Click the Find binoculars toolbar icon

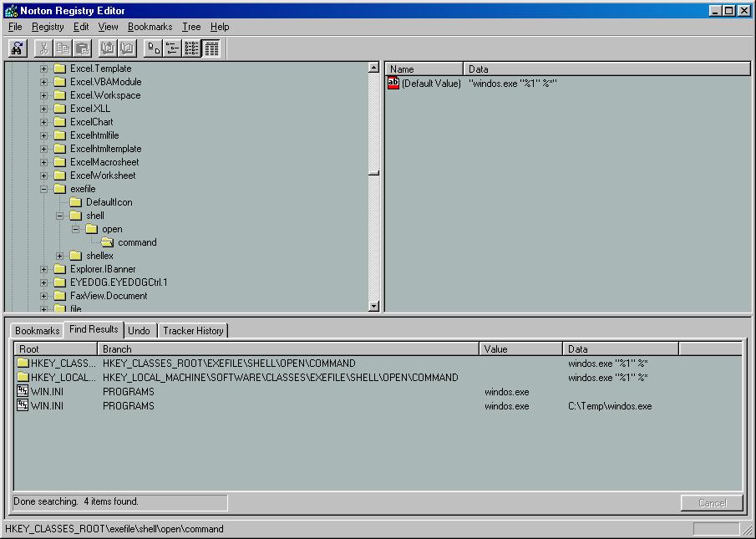pyautogui.click(x=18, y=48)
